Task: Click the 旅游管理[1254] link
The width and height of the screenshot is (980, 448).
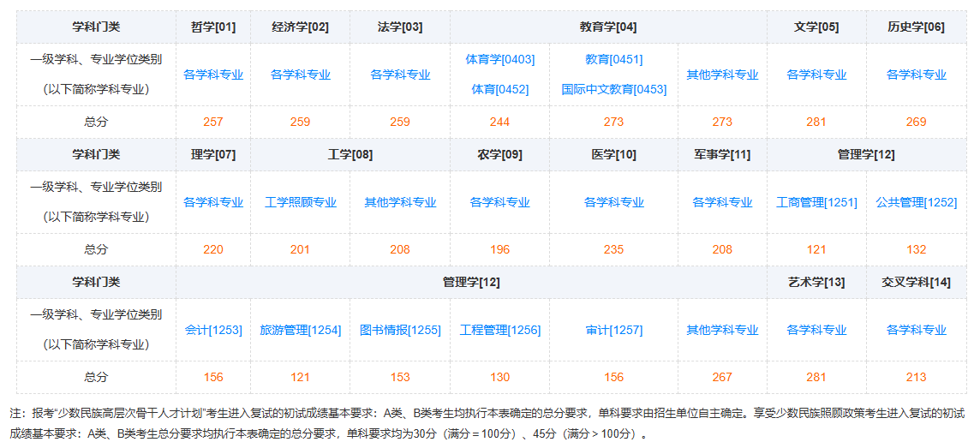Action: (301, 329)
